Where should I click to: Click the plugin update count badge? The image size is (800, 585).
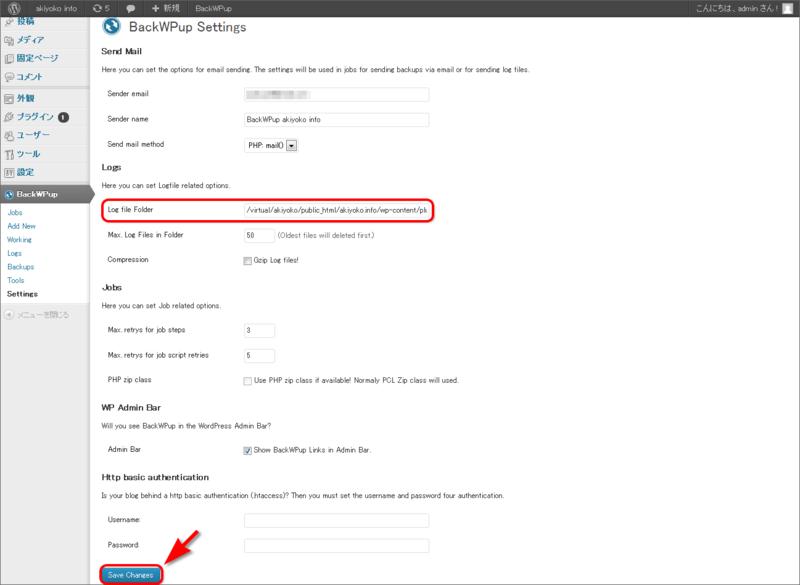click(x=63, y=117)
